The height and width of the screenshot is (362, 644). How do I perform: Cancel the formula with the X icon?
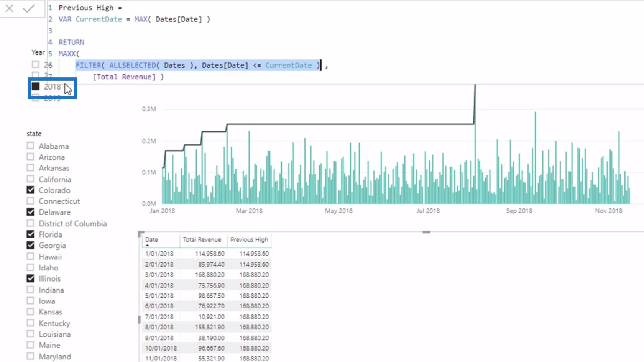(x=10, y=8)
